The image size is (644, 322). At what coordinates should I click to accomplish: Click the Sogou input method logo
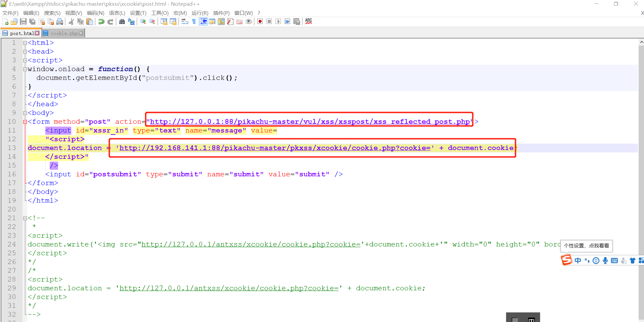tap(567, 260)
